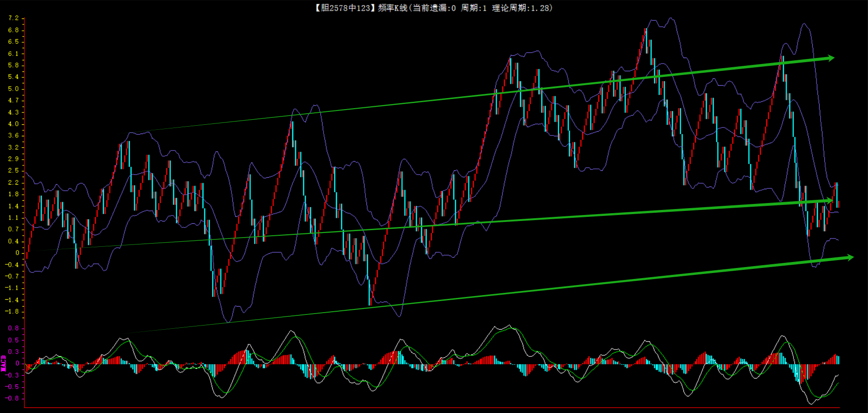Screen dimensions: 868x413
Task: Click the middle green trendline arrowhead
Action: pyautogui.click(x=829, y=200)
